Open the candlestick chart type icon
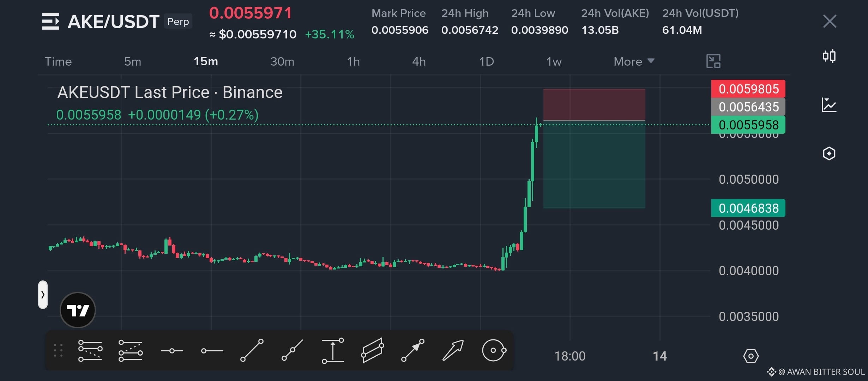Viewport: 868px width, 381px height. [x=829, y=56]
